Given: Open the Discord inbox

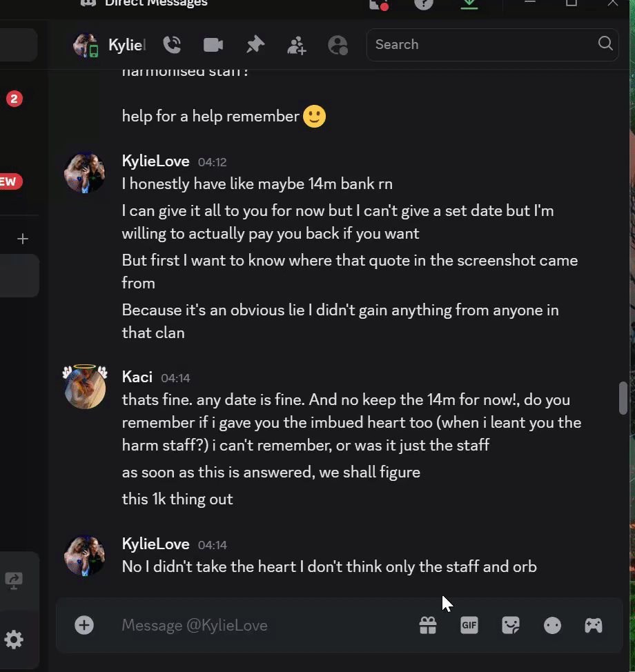Looking at the screenshot, I should coord(378,4).
